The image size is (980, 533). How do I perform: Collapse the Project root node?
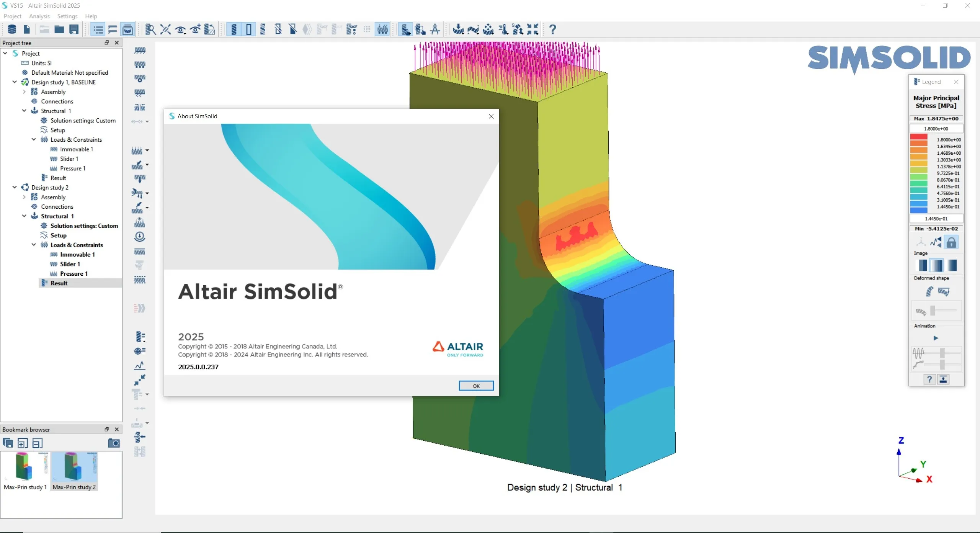[5, 53]
